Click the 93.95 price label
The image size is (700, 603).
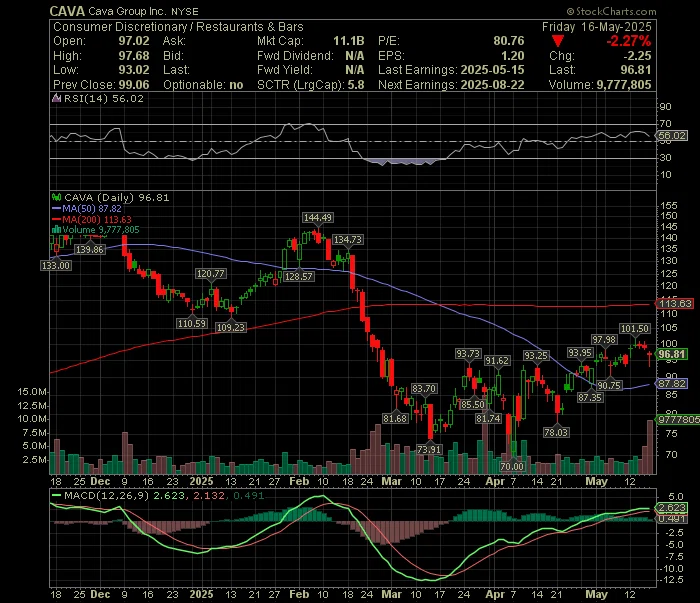tap(580, 353)
